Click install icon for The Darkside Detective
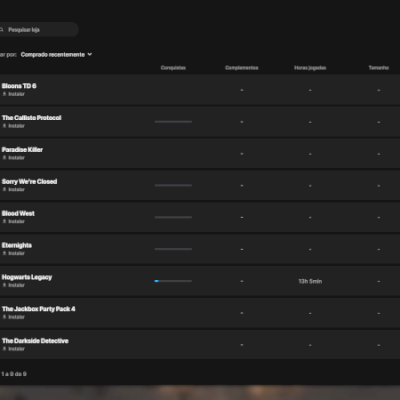The image size is (400, 400). (x=4, y=349)
